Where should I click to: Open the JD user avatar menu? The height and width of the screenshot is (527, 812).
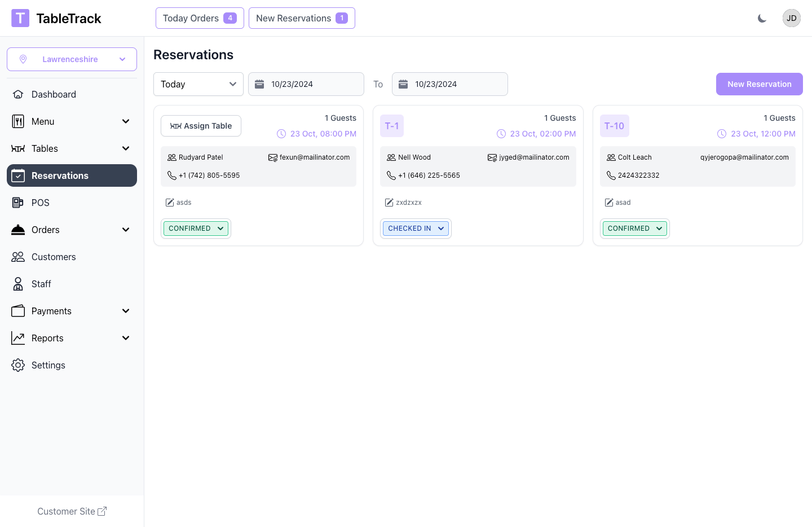[x=791, y=18]
